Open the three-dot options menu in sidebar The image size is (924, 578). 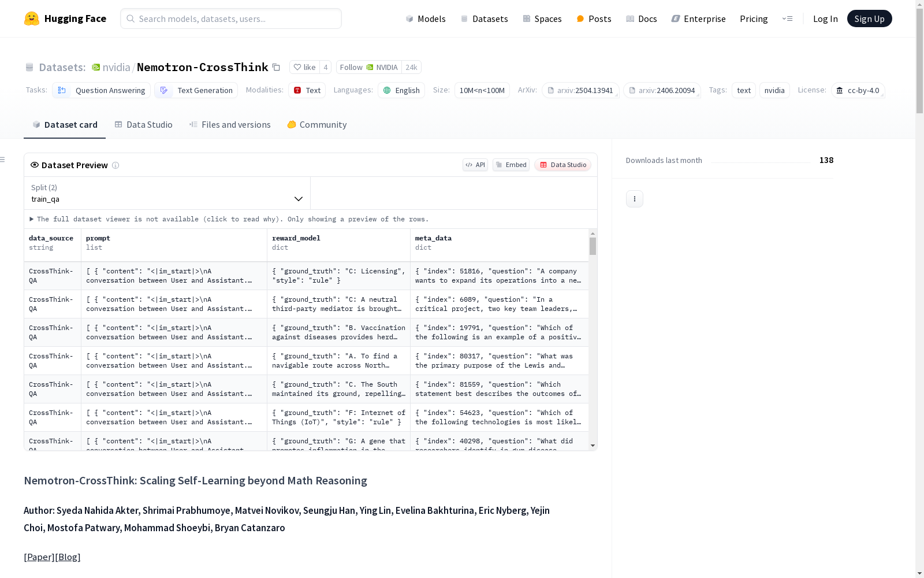635,199
